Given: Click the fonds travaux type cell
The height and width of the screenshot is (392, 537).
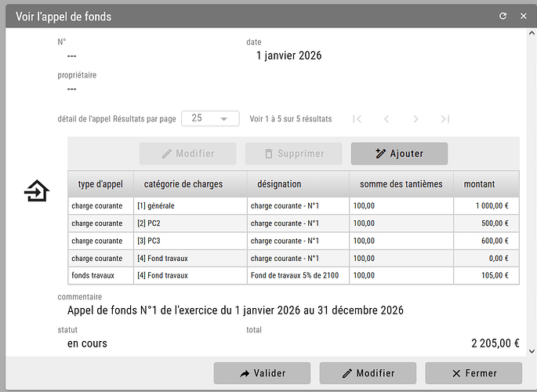Looking at the screenshot, I should (100, 275).
